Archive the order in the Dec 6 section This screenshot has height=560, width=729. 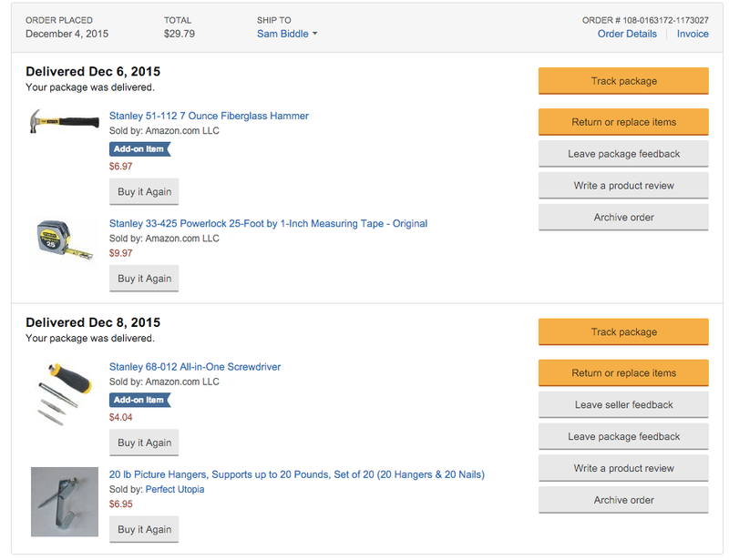click(623, 218)
